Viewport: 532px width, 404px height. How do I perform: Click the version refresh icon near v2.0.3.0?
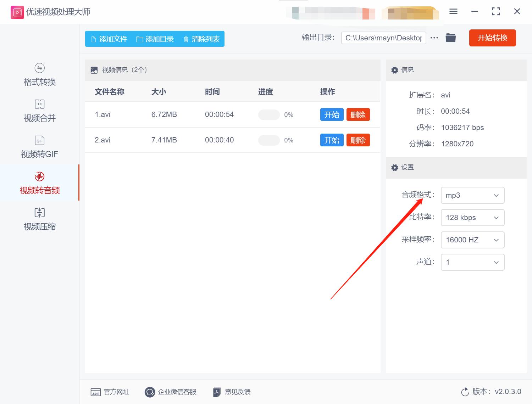[x=465, y=392]
